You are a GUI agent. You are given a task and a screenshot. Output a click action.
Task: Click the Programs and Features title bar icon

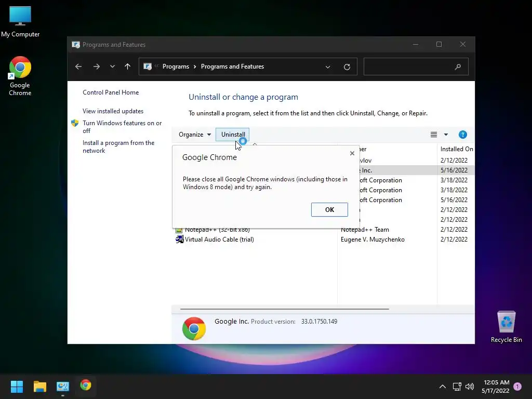point(76,45)
